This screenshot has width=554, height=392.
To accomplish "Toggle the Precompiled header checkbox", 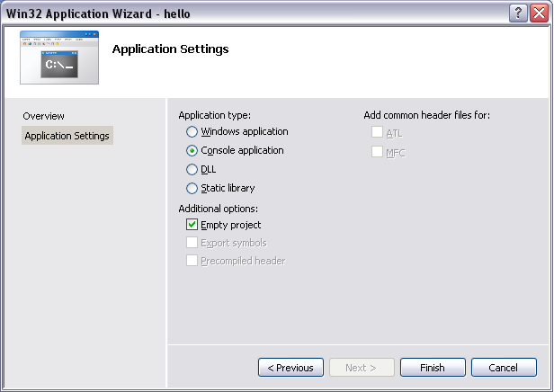I will pyautogui.click(x=192, y=261).
